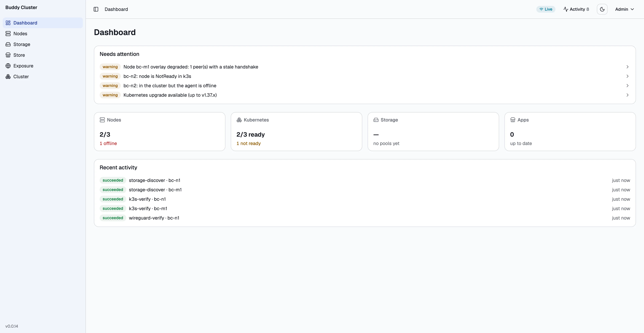Image resolution: width=644 pixels, height=333 pixels.
Task: Expand the bc-n2 NotReady warning chevron
Action: click(x=628, y=76)
